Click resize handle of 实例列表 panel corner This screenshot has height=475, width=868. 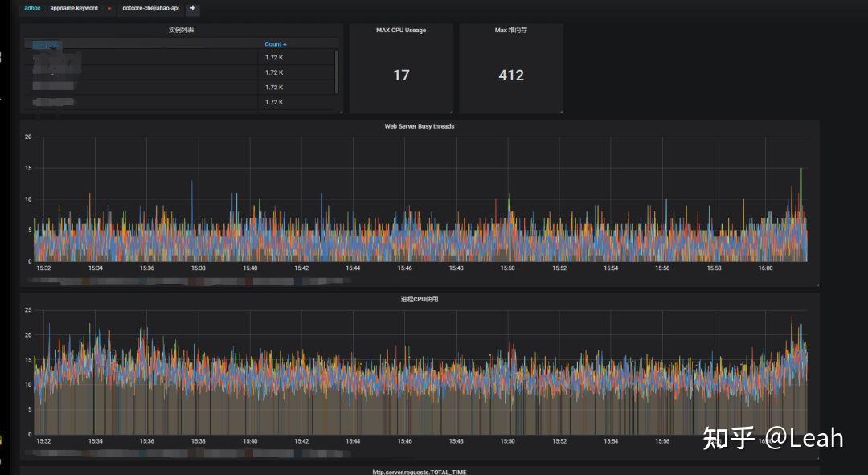(341, 112)
